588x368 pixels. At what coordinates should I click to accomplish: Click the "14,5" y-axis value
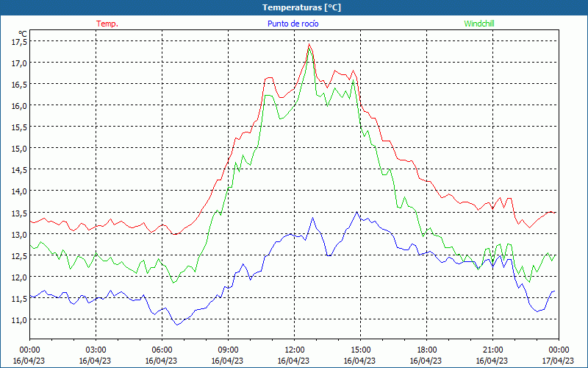(x=19, y=170)
